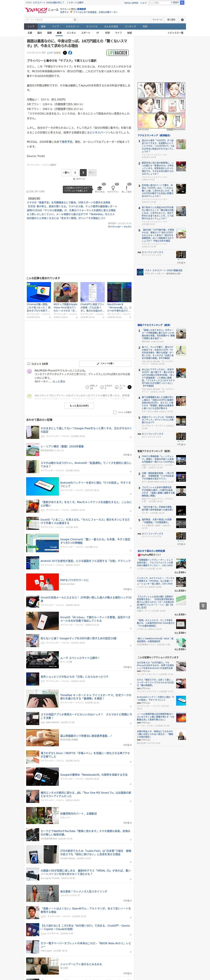The width and height of the screenshot is (210, 980).
Task: Close the reaction prompt tooltip
Action: pos(91,188)
